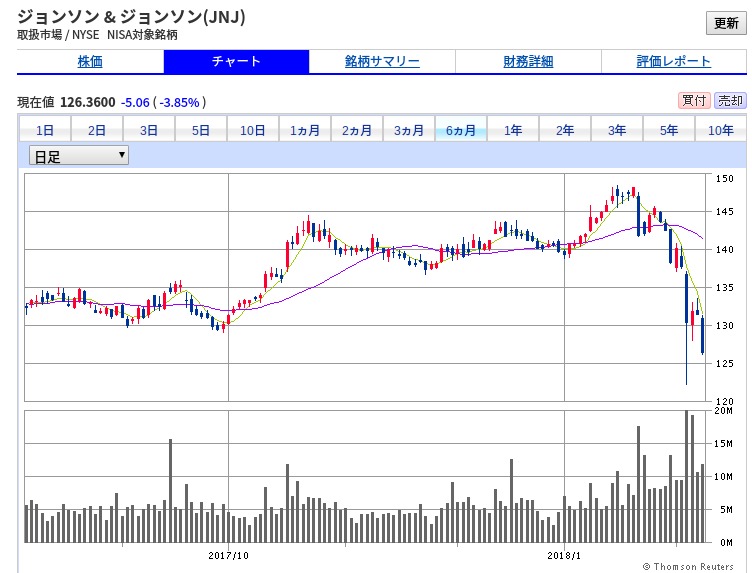The image size is (752, 573).
Task: Click the 更新 refresh button
Action: click(726, 23)
